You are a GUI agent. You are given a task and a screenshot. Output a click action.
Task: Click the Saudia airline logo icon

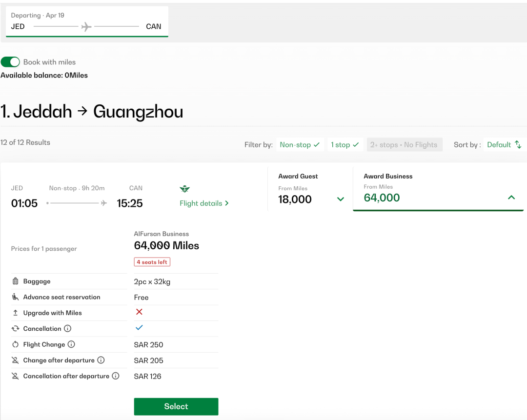pos(184,189)
